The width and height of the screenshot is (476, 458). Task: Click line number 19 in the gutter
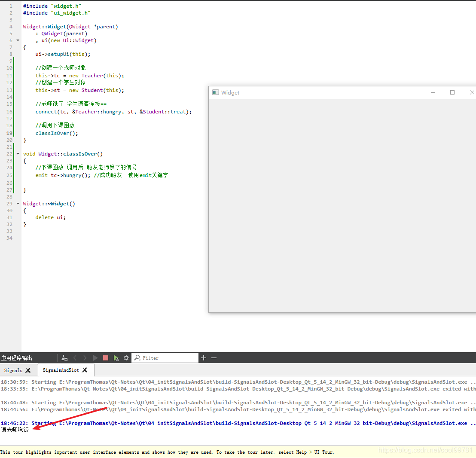(9, 133)
